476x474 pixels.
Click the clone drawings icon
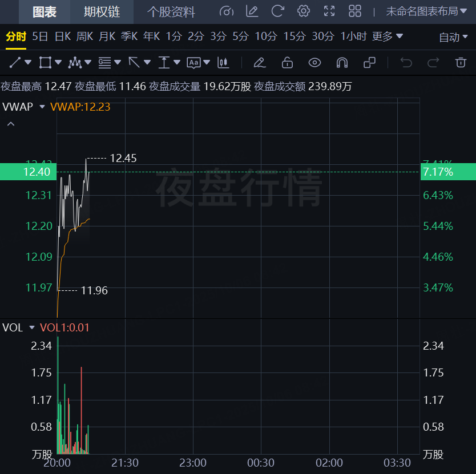(369, 63)
